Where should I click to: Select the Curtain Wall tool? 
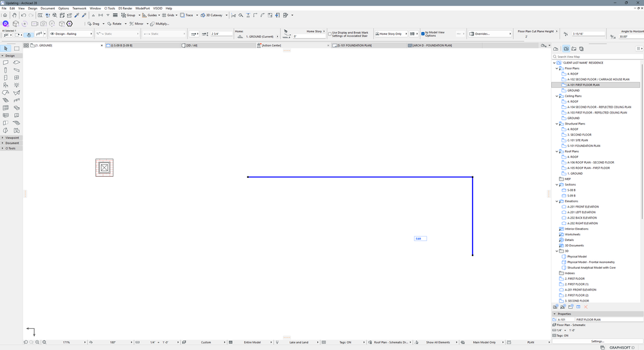pyautogui.click(x=6, y=108)
